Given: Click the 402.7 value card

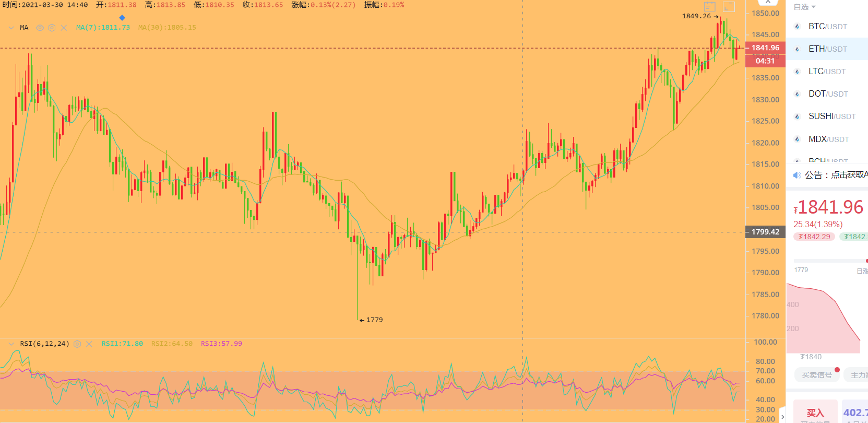Looking at the screenshot, I should 855,412.
